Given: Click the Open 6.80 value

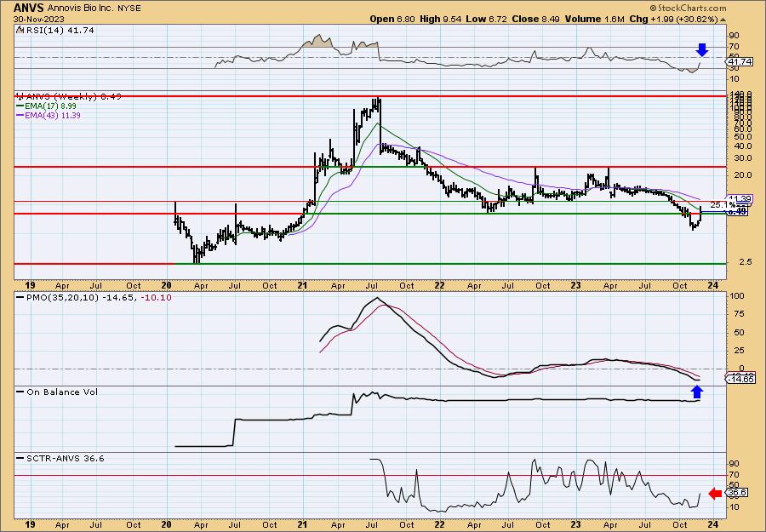Looking at the screenshot, I should [392, 19].
